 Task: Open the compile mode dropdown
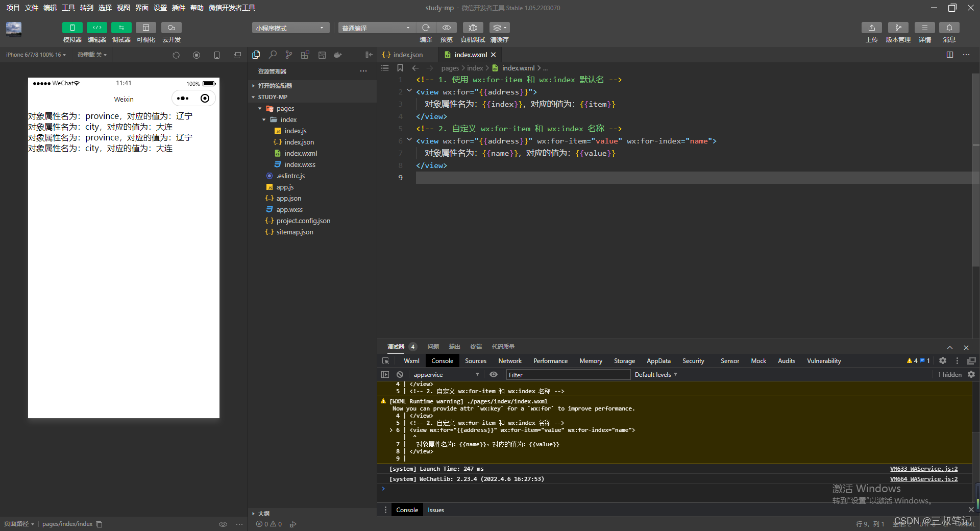click(376, 28)
